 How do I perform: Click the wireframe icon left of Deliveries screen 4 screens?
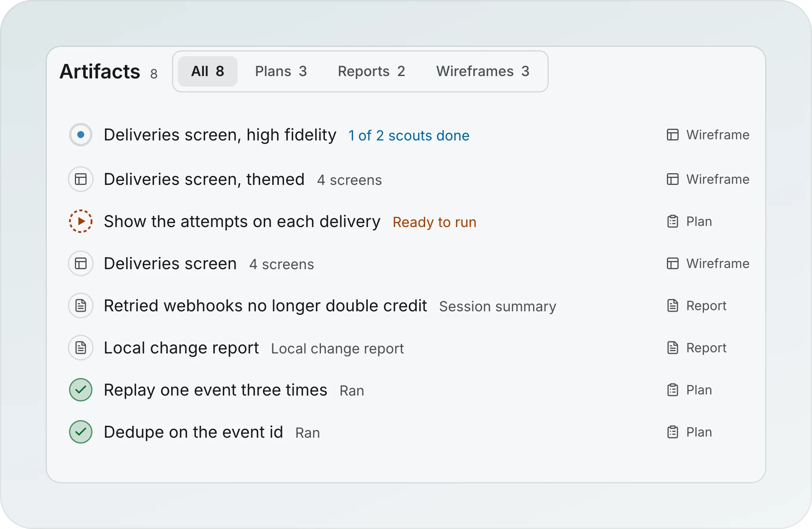[81, 263]
